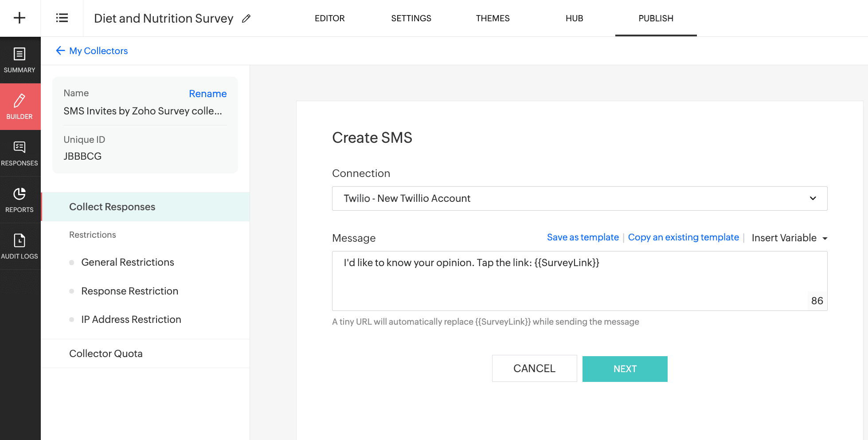Click the Unique ID value JBBBCG
The height and width of the screenshot is (440, 868).
82,156
